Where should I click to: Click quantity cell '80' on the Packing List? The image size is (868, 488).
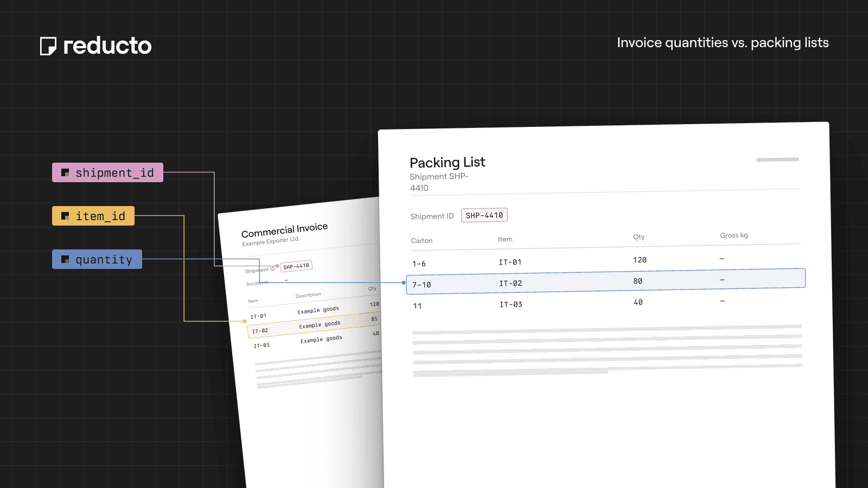pyautogui.click(x=638, y=281)
